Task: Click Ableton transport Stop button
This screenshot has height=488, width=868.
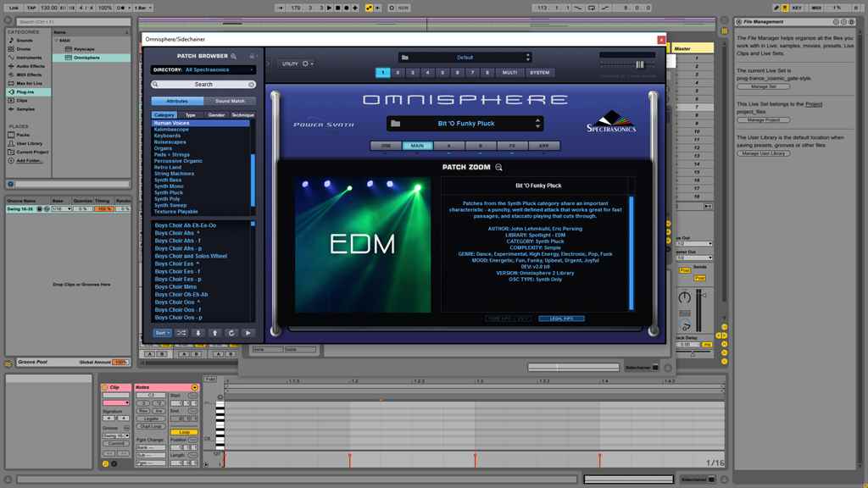Action: click(x=337, y=8)
